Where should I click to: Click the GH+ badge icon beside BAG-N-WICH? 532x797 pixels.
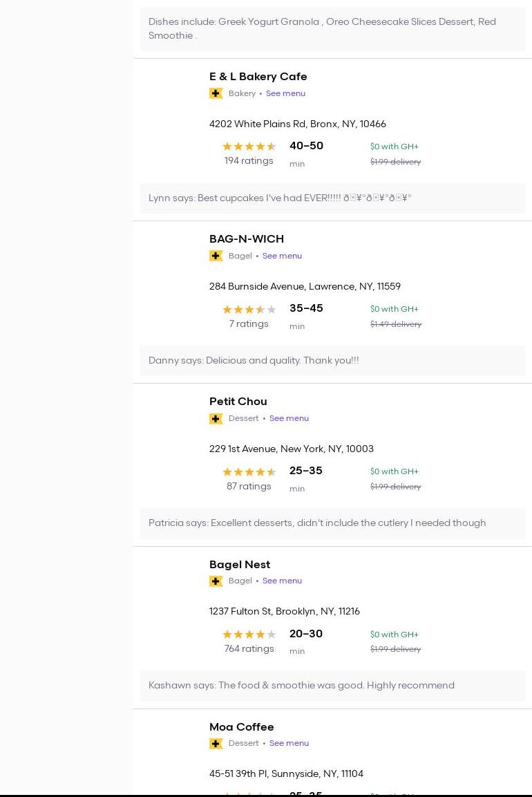coord(216,256)
